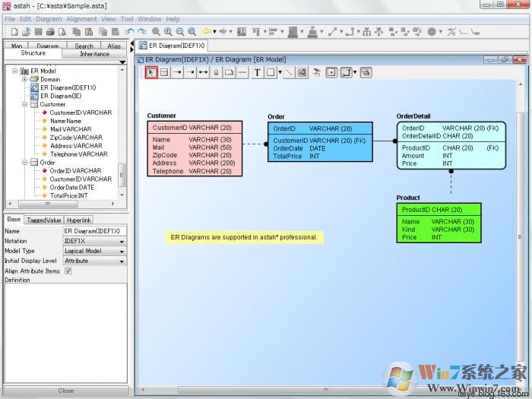Click the New file icon in toolbar

coord(14,32)
